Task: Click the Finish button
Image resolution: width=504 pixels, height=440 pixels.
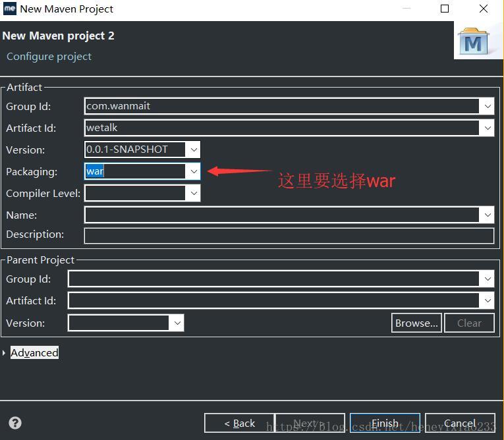Action: click(x=385, y=423)
